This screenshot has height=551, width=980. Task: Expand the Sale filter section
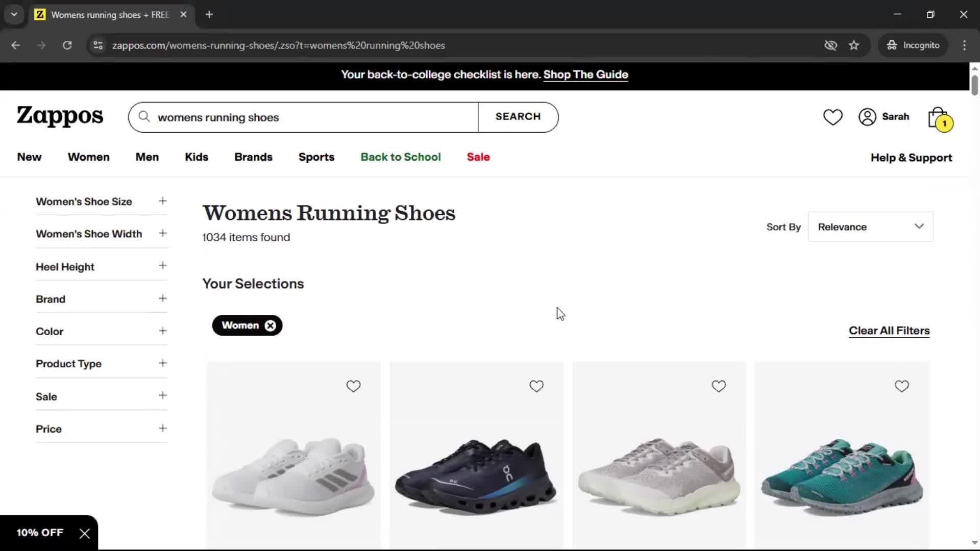coord(102,396)
